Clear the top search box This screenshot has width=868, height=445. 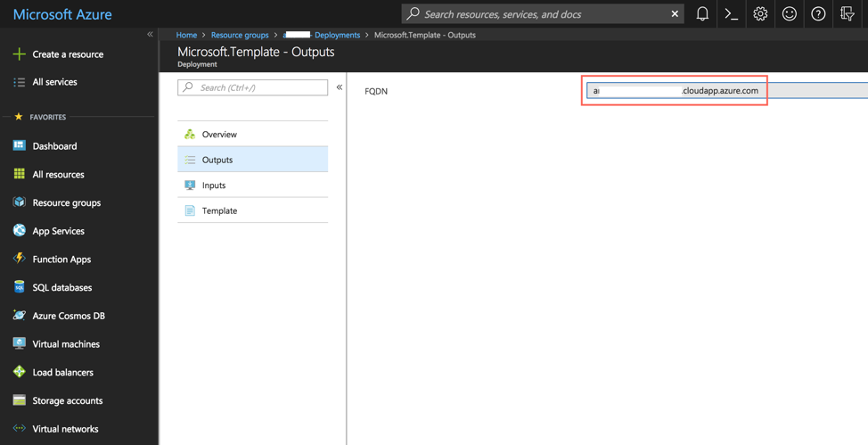pyautogui.click(x=675, y=13)
